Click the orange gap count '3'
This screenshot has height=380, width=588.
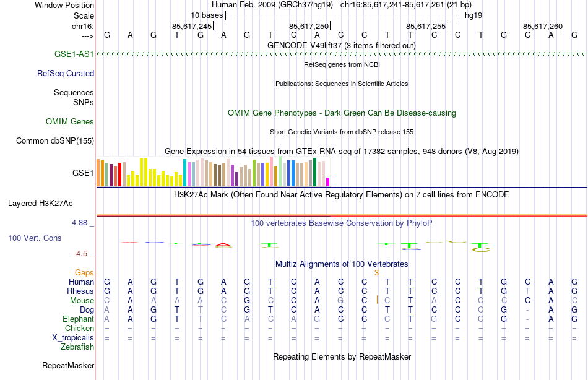[x=376, y=273]
